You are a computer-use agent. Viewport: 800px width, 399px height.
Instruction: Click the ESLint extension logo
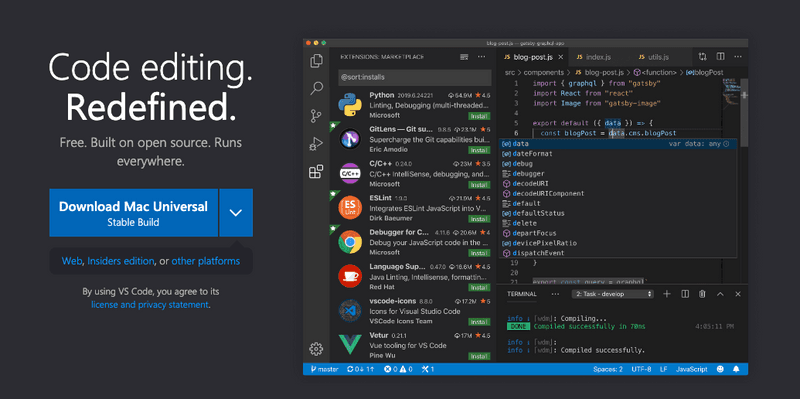click(350, 208)
